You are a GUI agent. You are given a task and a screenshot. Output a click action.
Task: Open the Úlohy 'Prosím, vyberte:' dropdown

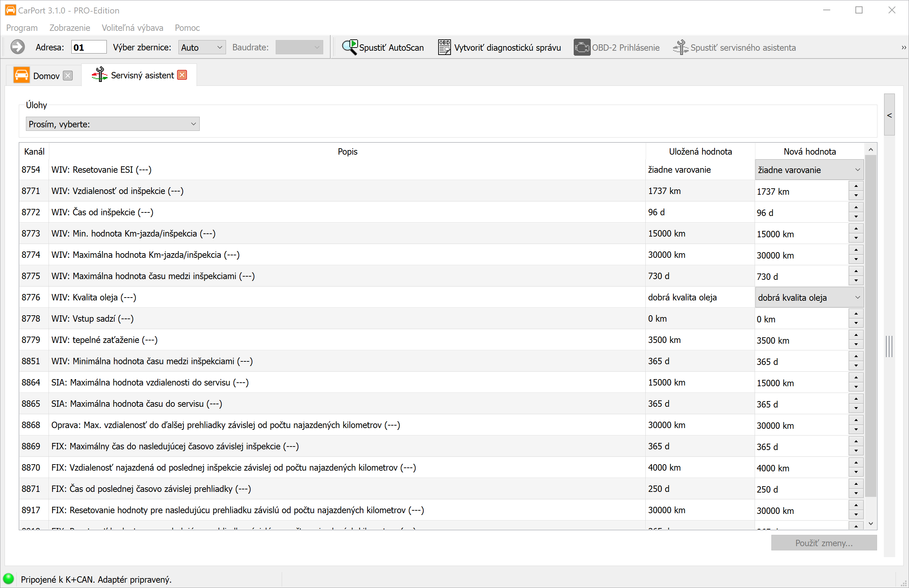(x=112, y=124)
